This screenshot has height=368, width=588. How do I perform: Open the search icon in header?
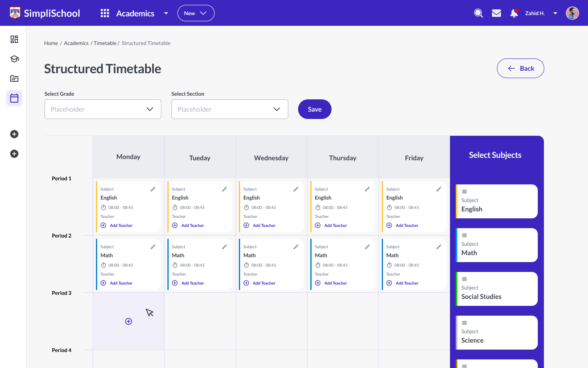pyautogui.click(x=479, y=13)
